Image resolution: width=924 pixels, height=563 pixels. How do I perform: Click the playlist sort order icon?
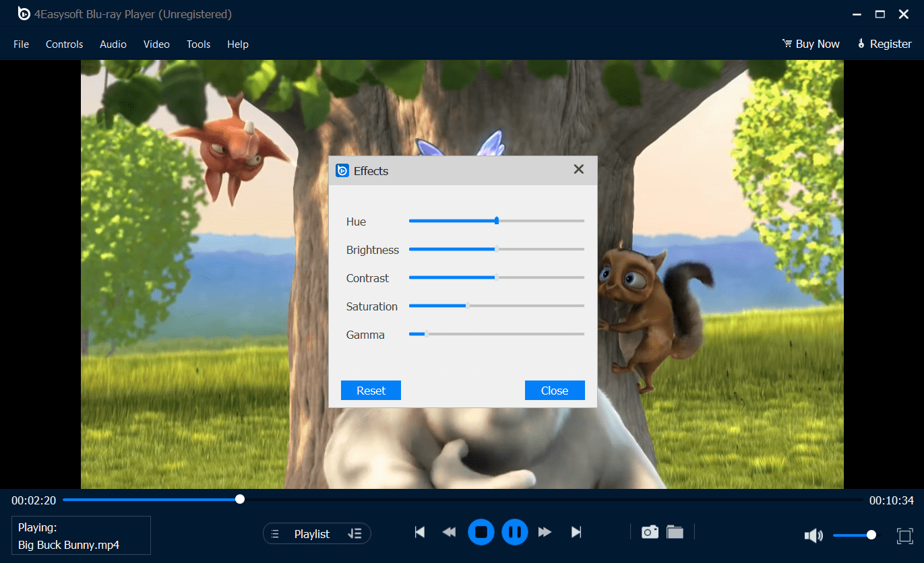(355, 534)
